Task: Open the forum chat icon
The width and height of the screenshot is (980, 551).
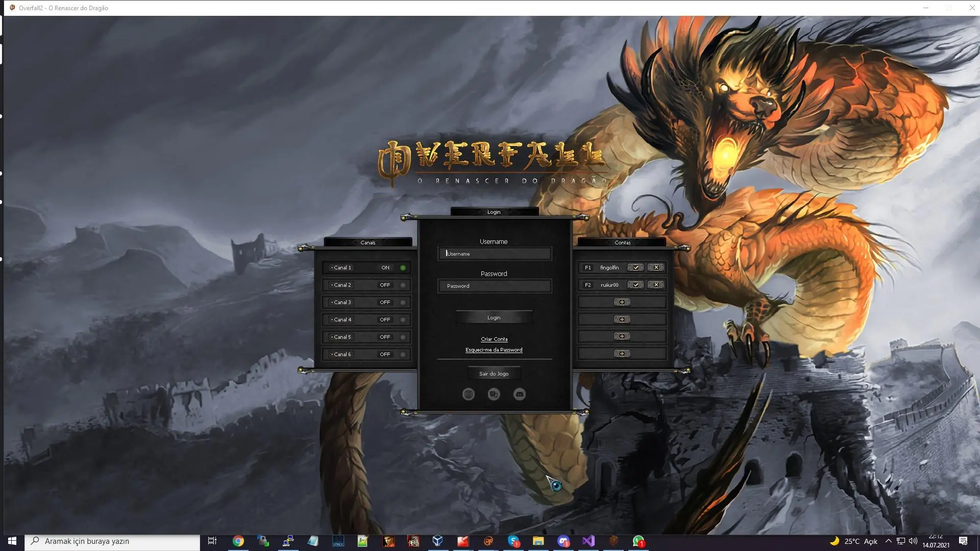Action: [x=494, y=394]
